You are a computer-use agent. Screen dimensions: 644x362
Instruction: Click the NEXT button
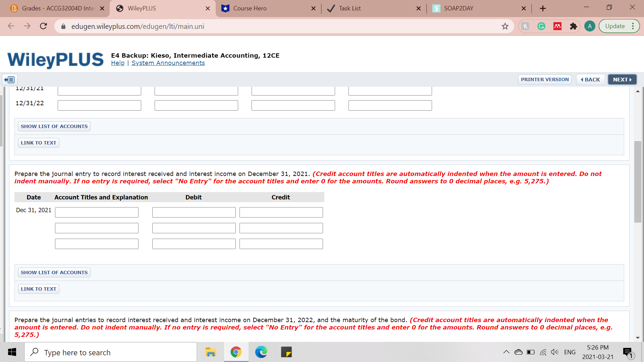click(622, 79)
